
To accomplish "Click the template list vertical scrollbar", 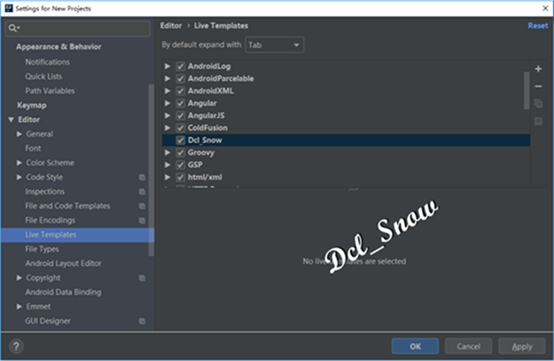I will point(527,91).
